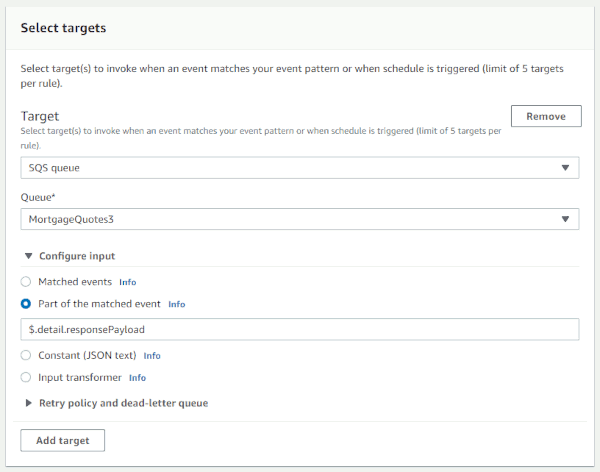Open Info link next to Constant JSON text
600x472 pixels.
[x=152, y=356]
